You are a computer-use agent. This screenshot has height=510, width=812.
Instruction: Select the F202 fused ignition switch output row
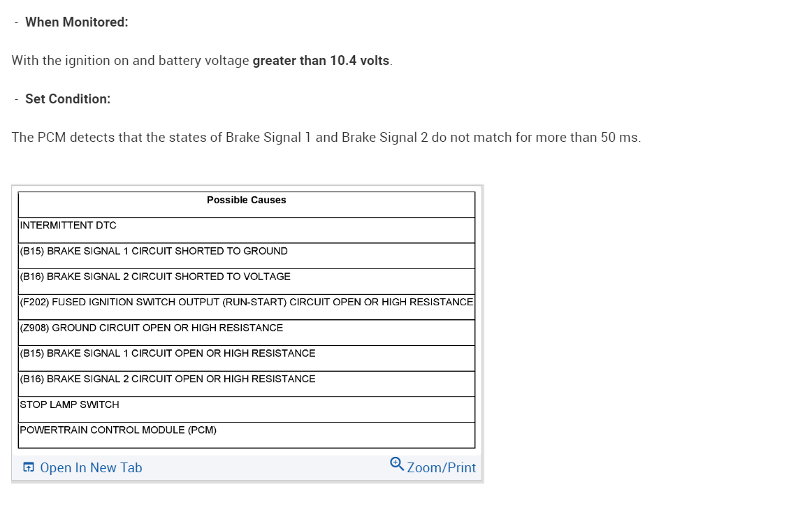[246, 303]
